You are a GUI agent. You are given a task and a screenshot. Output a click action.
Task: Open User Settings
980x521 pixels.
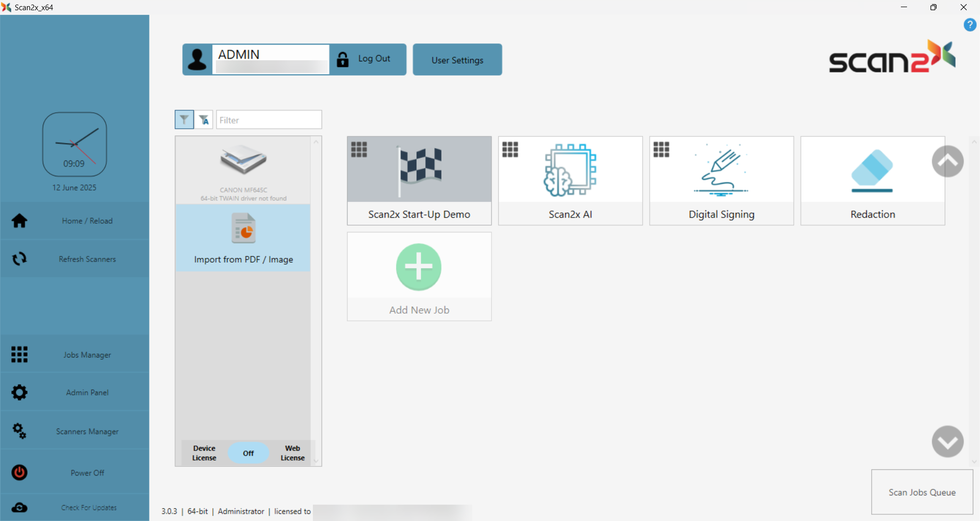tap(457, 60)
